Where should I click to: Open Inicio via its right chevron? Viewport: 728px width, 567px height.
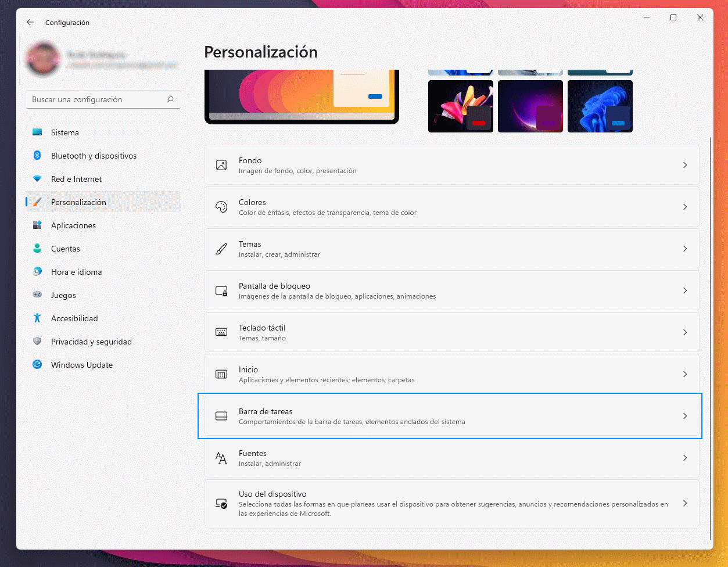(x=685, y=374)
